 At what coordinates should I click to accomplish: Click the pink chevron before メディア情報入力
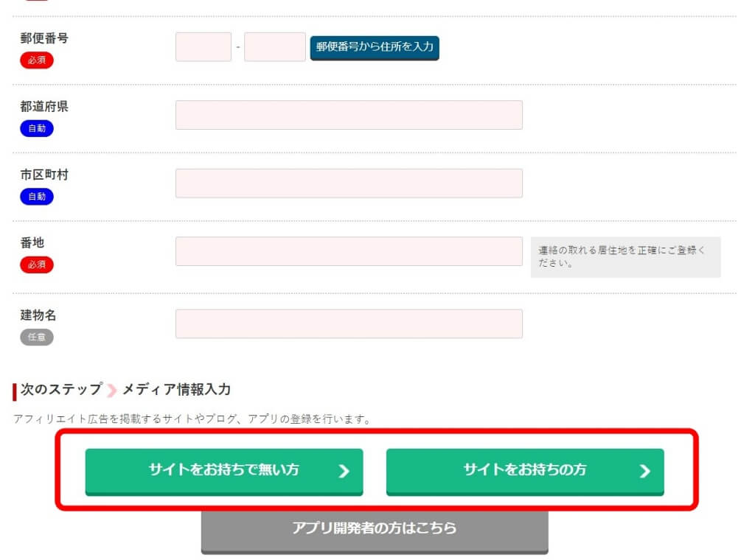pos(111,389)
